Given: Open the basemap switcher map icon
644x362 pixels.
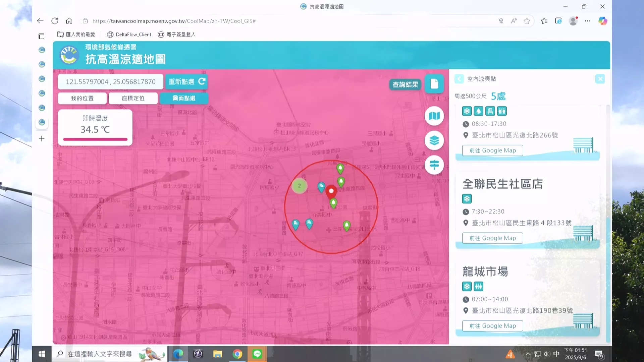Looking at the screenshot, I should click(434, 116).
